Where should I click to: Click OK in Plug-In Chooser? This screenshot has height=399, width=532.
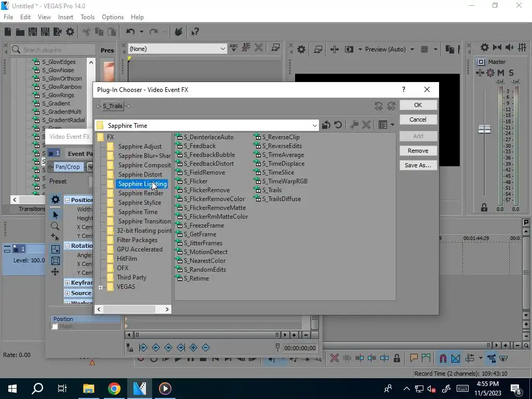[418, 105]
